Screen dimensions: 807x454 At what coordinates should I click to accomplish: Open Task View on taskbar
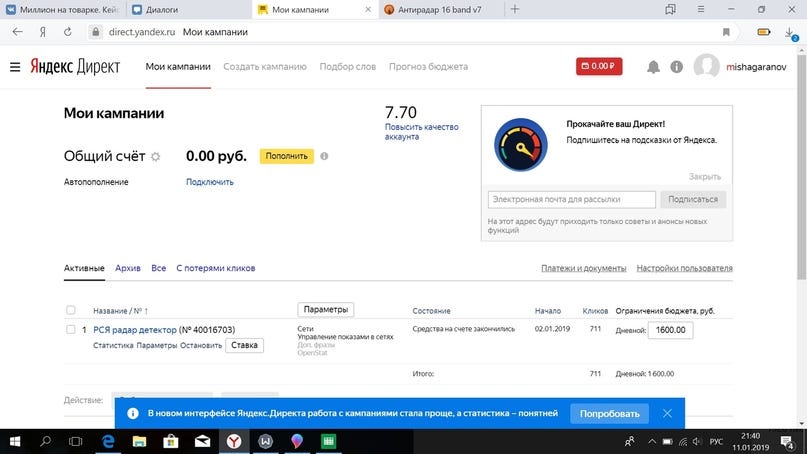(76, 441)
